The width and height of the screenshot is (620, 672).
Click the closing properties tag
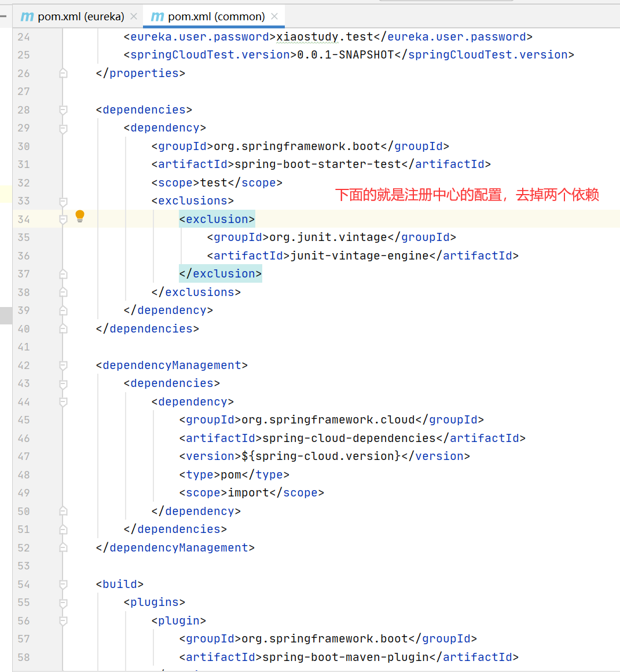141,74
